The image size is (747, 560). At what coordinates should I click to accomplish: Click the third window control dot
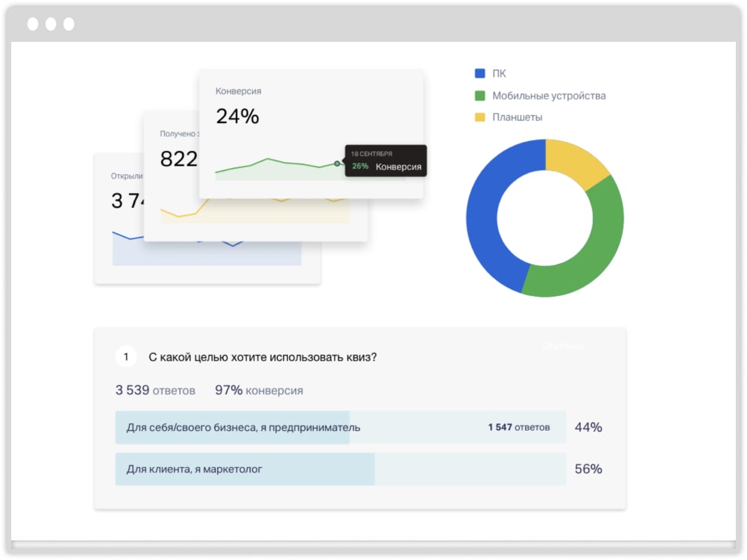(69, 24)
